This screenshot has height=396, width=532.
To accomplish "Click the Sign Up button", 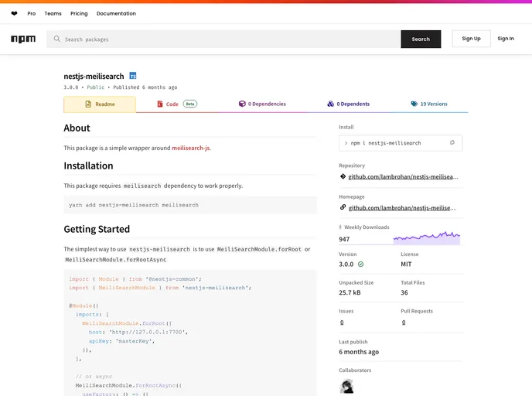I will coord(471,39).
